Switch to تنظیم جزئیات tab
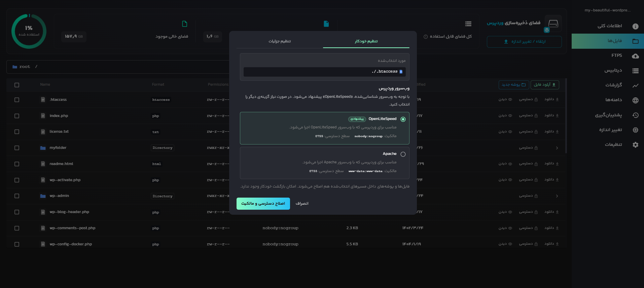The height and width of the screenshot is (288, 644). (x=280, y=41)
